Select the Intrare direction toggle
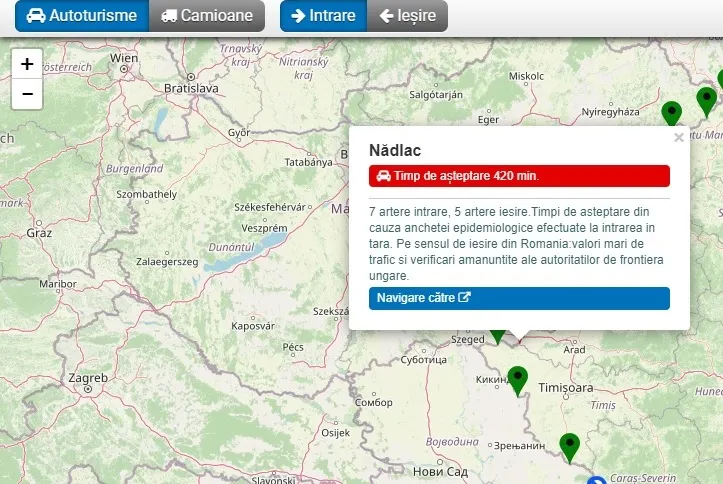 coord(324,16)
